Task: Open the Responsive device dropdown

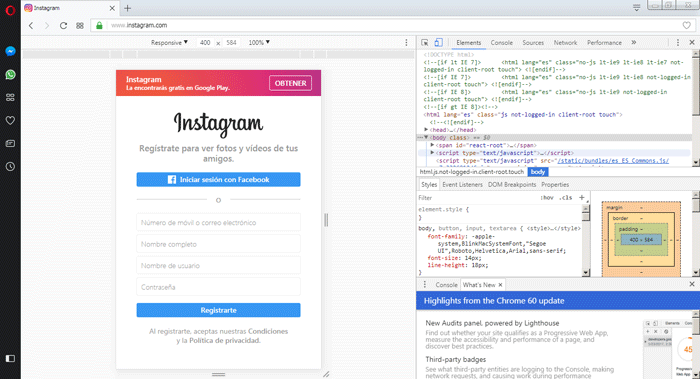Action: [x=169, y=42]
